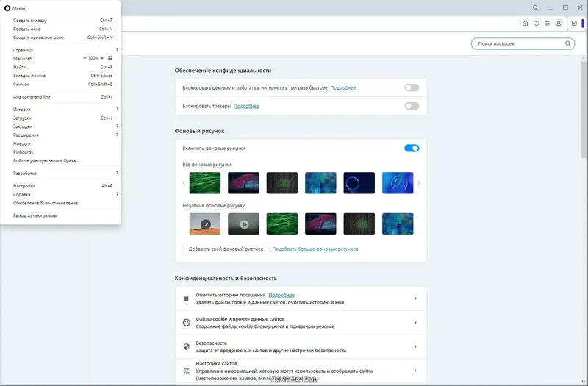
Task: Show next wallpapers with right arrow
Action: pyautogui.click(x=418, y=183)
